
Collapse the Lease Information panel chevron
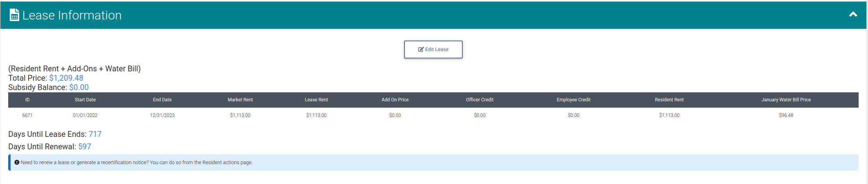click(853, 14)
